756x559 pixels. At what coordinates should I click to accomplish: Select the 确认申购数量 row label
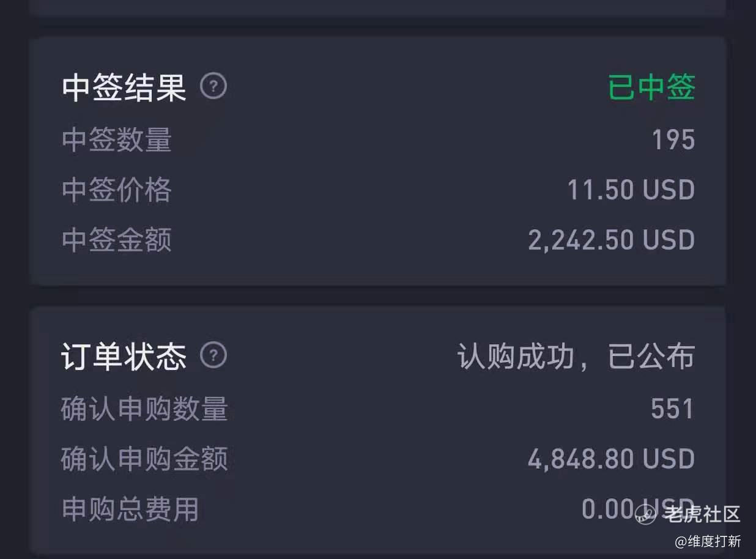click(145, 409)
